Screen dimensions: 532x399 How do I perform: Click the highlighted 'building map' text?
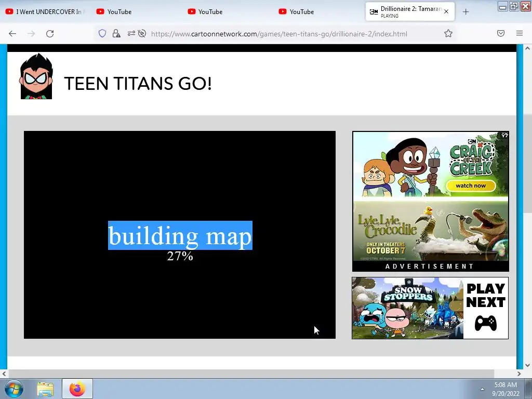[x=180, y=235]
